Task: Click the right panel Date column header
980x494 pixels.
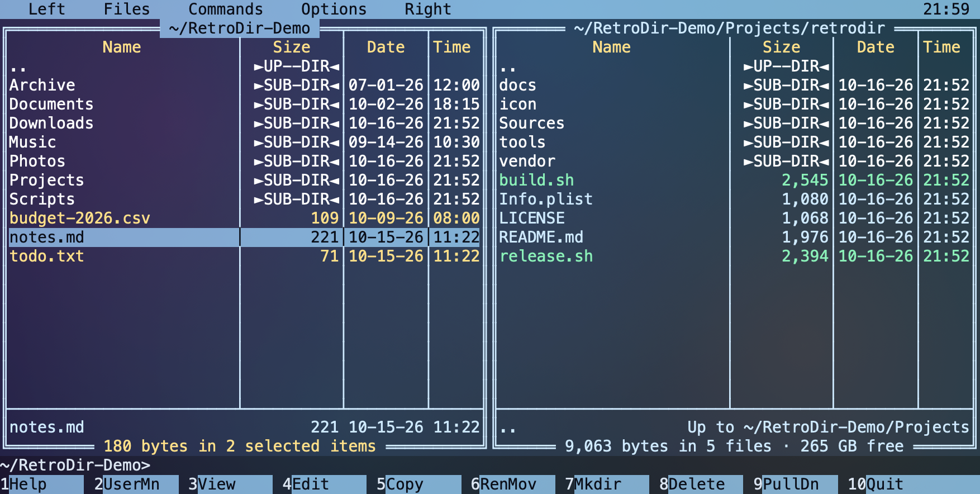Action: [876, 47]
